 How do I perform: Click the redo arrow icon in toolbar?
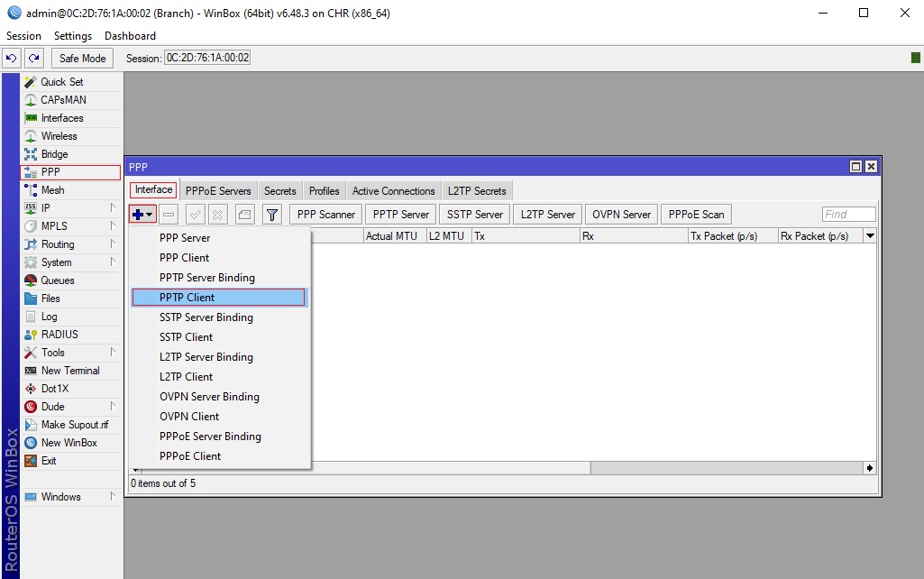34,58
